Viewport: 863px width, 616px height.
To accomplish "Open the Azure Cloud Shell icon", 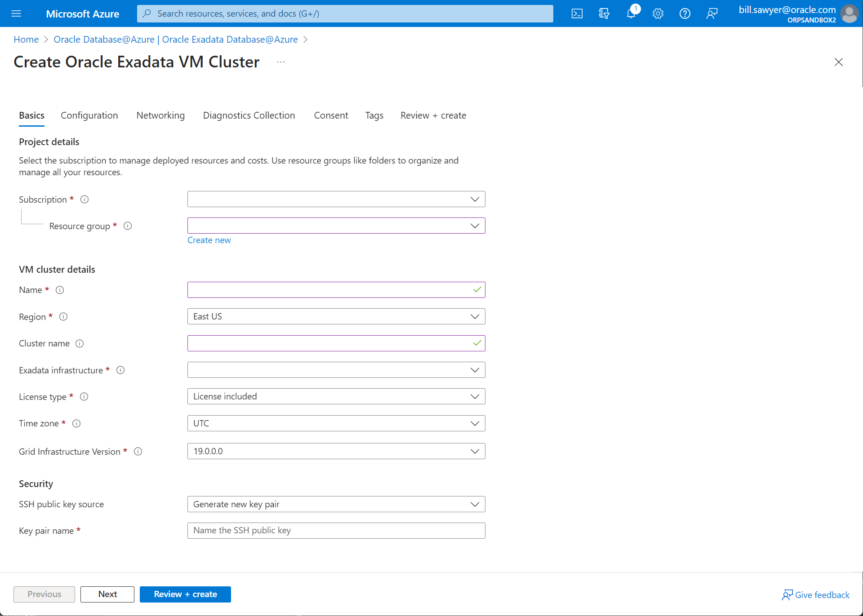I will (x=577, y=13).
